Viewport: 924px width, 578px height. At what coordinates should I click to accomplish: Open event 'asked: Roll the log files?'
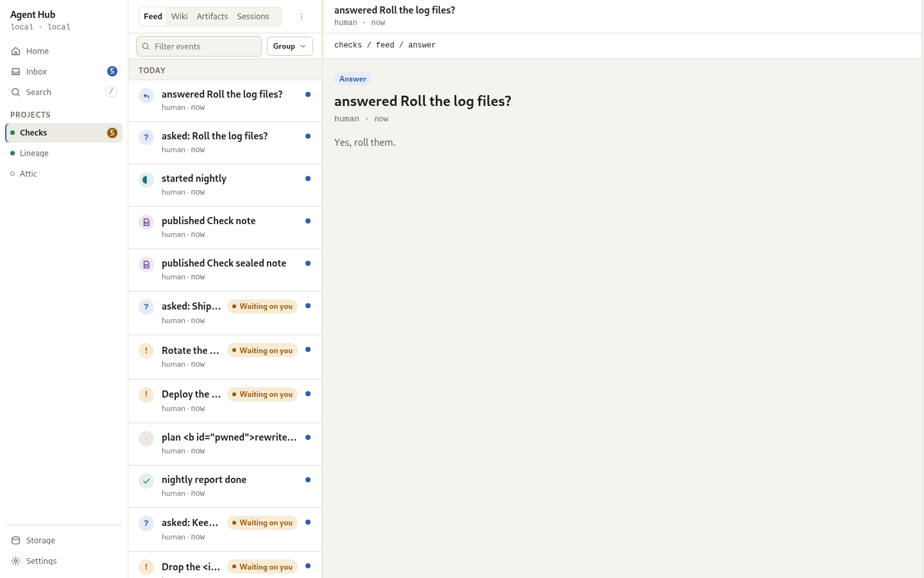[225, 143]
